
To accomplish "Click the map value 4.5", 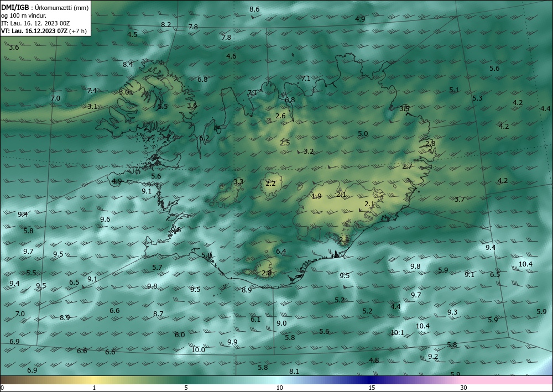I will (132, 34).
